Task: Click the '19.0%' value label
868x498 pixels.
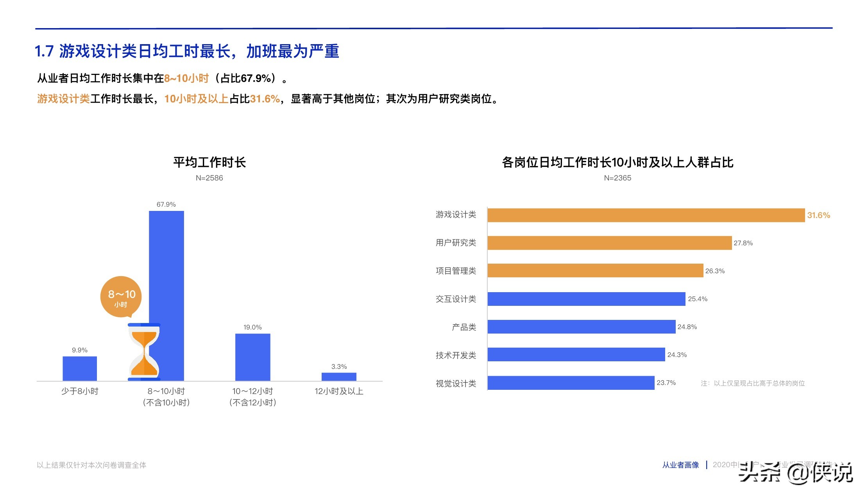Action: (252, 327)
